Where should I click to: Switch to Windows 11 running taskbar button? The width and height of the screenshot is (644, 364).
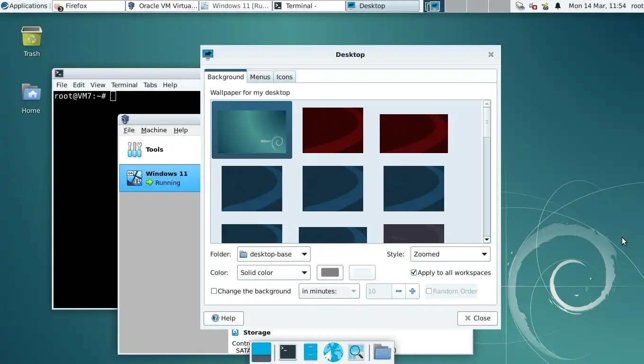[x=236, y=6]
